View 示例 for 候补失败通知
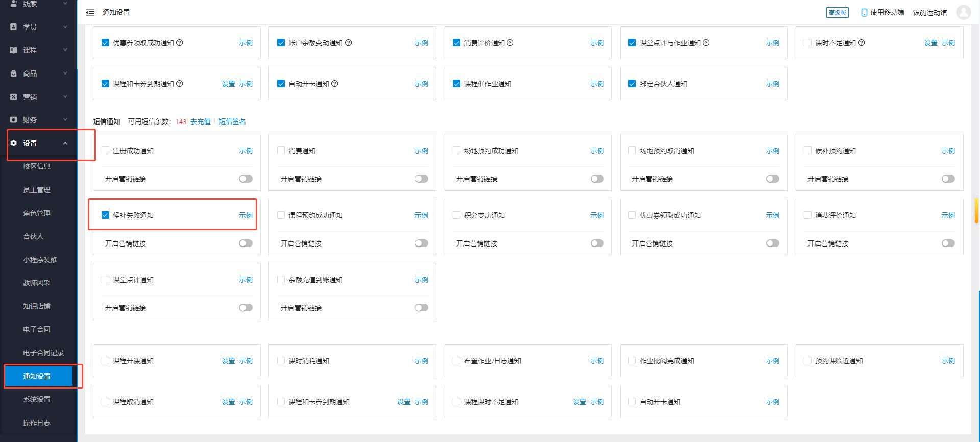 click(x=246, y=215)
